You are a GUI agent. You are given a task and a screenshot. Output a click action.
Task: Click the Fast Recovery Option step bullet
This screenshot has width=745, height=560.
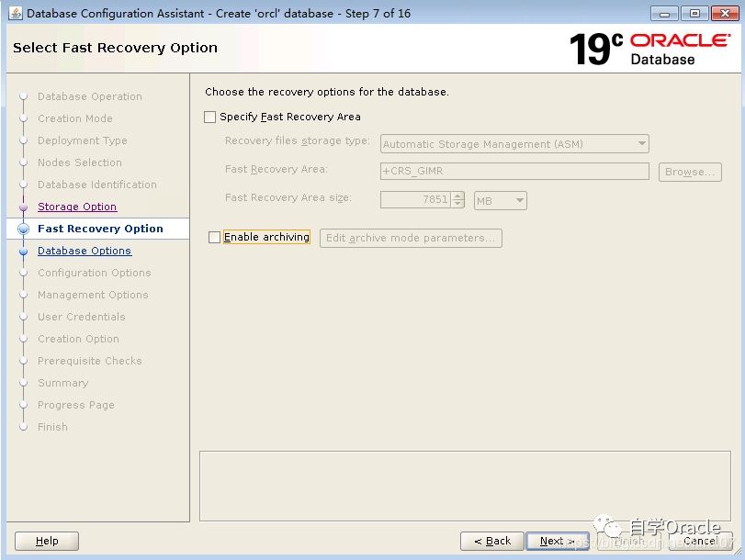click(24, 230)
